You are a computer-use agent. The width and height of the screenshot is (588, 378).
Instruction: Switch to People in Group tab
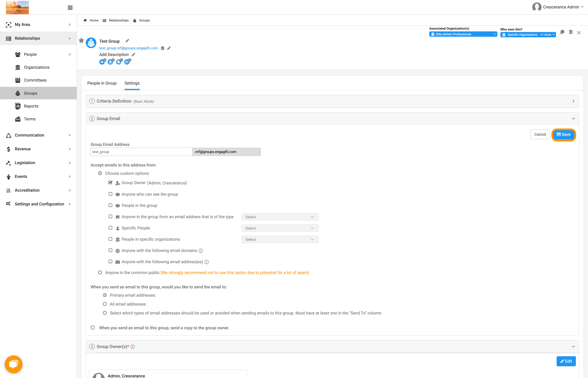pos(102,83)
